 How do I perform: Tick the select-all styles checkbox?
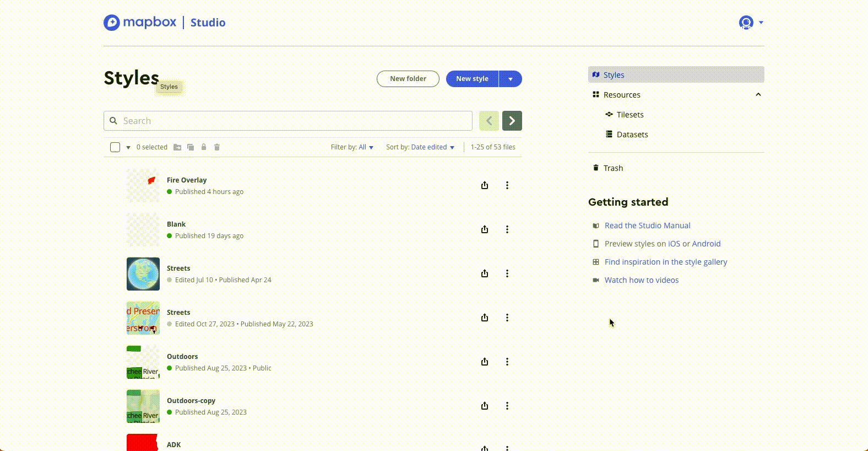(x=115, y=147)
